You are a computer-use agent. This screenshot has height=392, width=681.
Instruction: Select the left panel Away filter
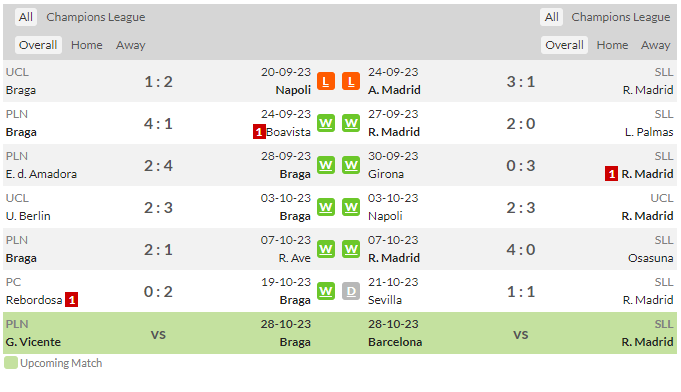pyautogui.click(x=131, y=45)
